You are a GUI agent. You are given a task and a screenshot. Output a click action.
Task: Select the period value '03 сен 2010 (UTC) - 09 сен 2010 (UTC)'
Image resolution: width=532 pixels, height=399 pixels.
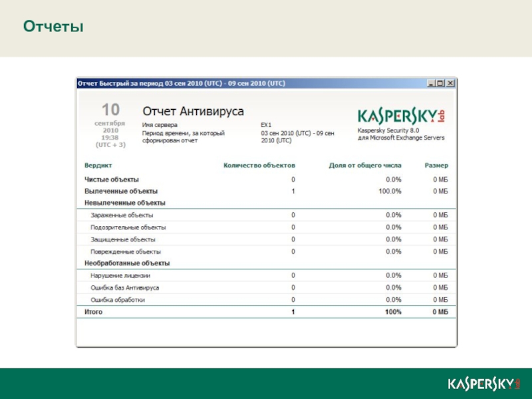point(297,137)
